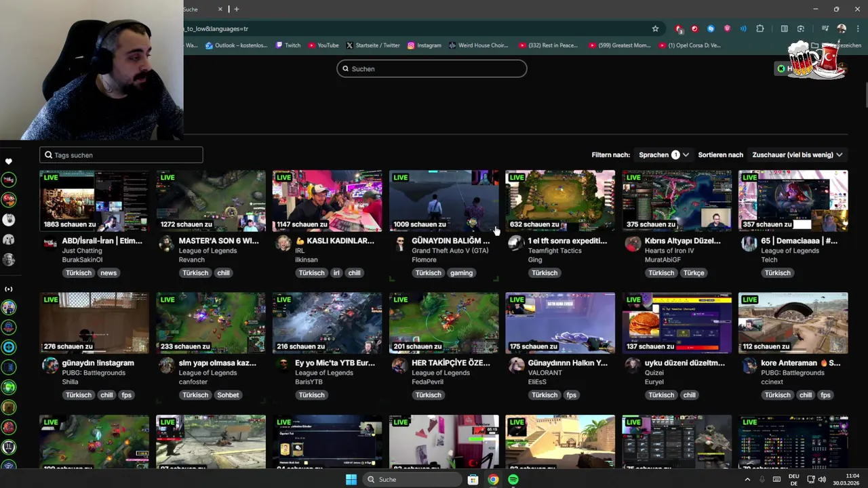868x488 pixels.
Task: Open the followed channels heart icon in sidebar
Action: tap(9, 161)
